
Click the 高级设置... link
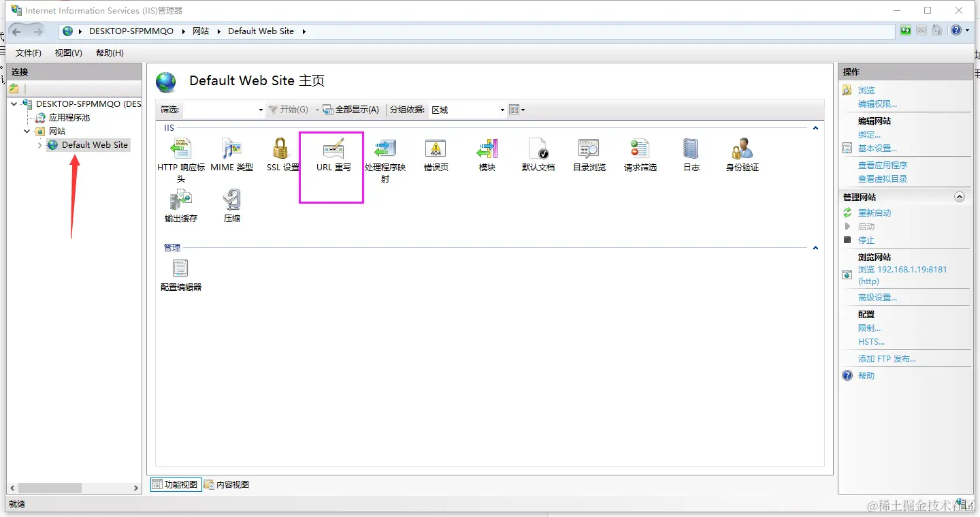[877, 298]
